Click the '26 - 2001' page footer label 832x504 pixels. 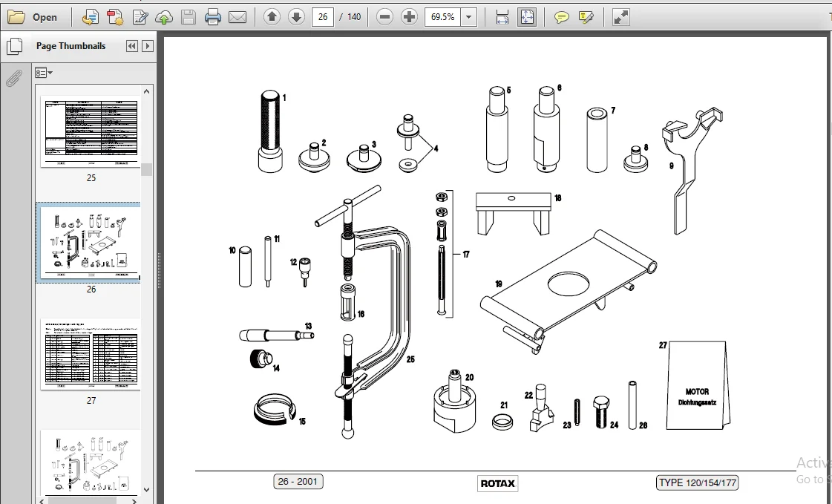point(298,482)
